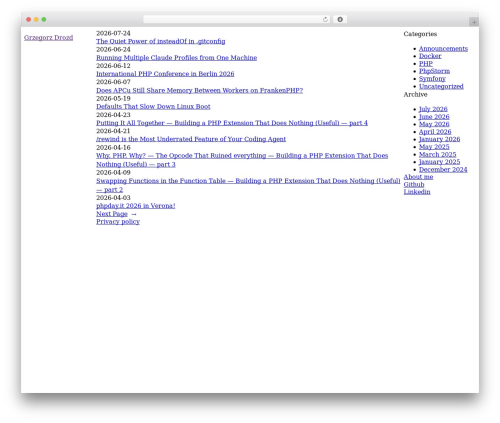500x423 pixels.
Task: Open Why, PHP, Why? part 3 post
Action: pyautogui.click(x=242, y=160)
